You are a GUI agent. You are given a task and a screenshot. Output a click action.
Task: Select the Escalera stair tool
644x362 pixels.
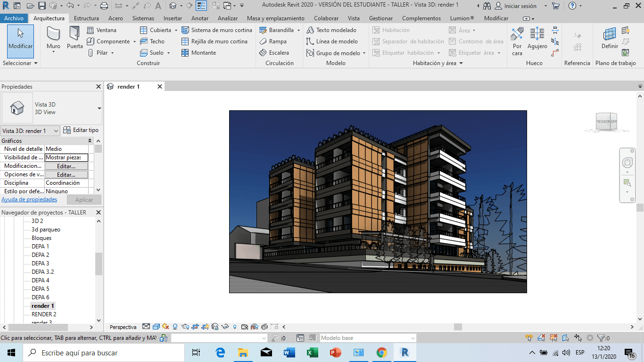(x=274, y=53)
